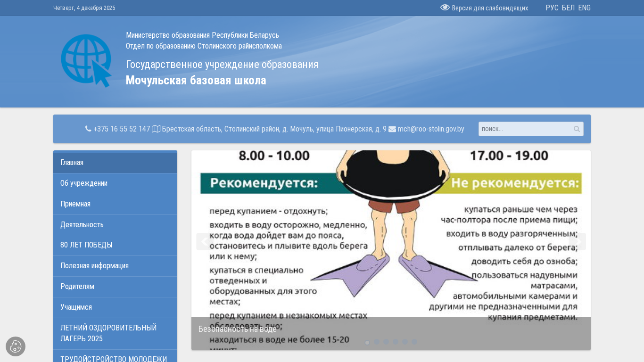Go to the previous slide with left arrow
The height and width of the screenshot is (362, 644).
(205, 241)
